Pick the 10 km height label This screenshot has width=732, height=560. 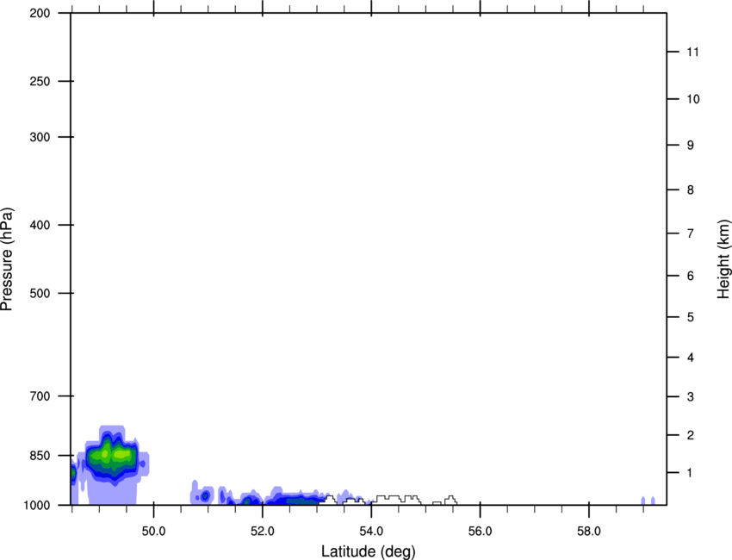click(x=693, y=99)
